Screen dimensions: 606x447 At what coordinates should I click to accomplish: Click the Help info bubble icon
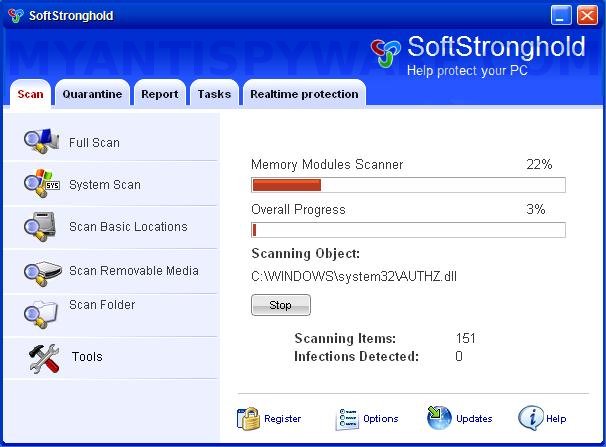click(531, 418)
